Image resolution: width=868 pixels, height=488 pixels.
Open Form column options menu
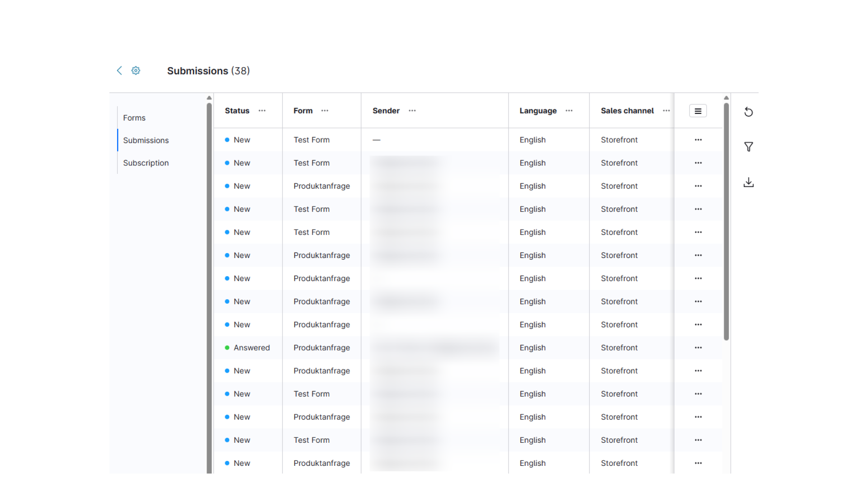(x=325, y=111)
